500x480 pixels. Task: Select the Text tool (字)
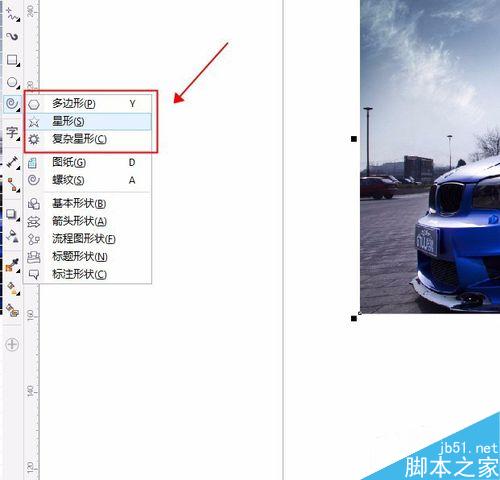[x=13, y=133]
